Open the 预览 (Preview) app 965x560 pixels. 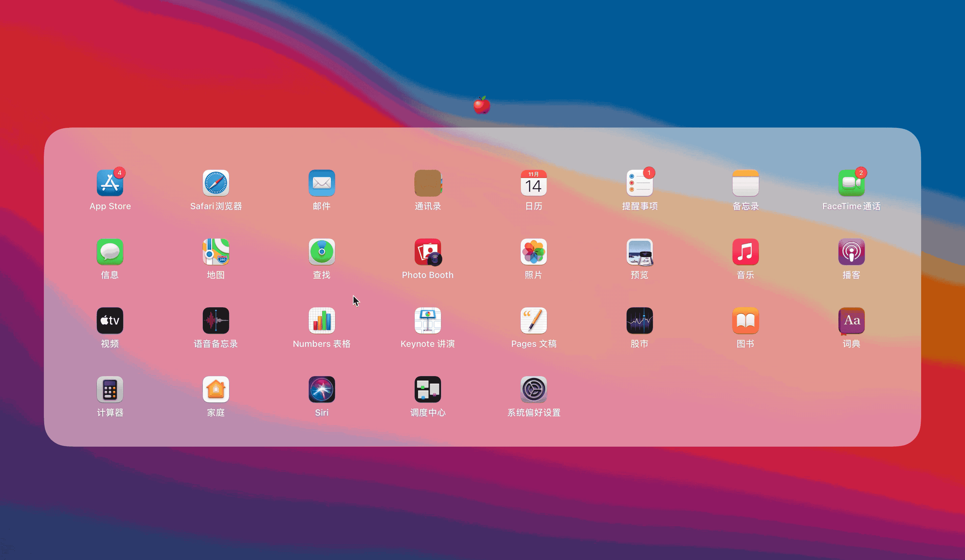click(x=639, y=252)
